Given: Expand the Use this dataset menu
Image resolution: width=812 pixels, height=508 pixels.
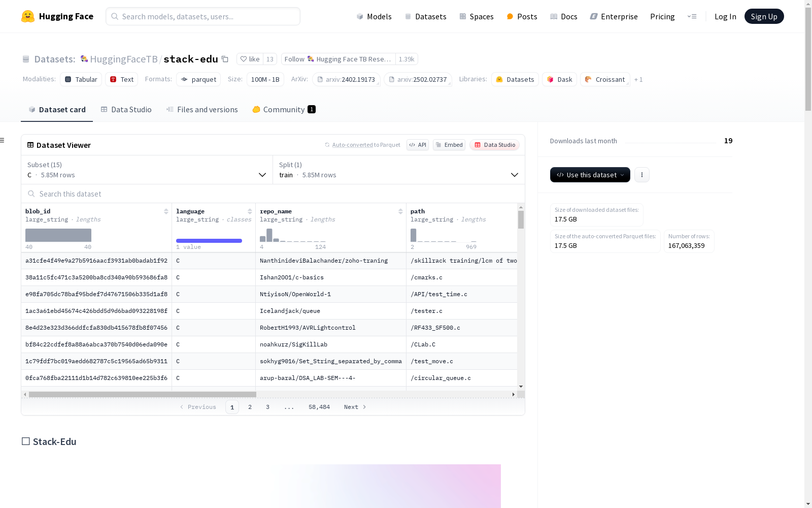Looking at the screenshot, I should pos(590,175).
